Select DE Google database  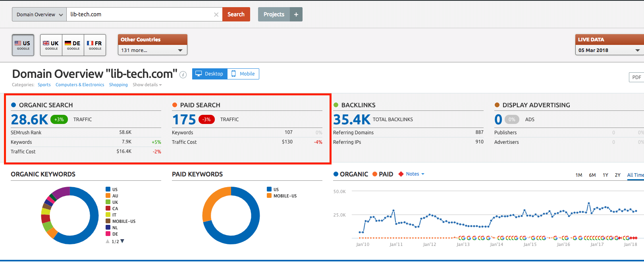pyautogui.click(x=73, y=45)
